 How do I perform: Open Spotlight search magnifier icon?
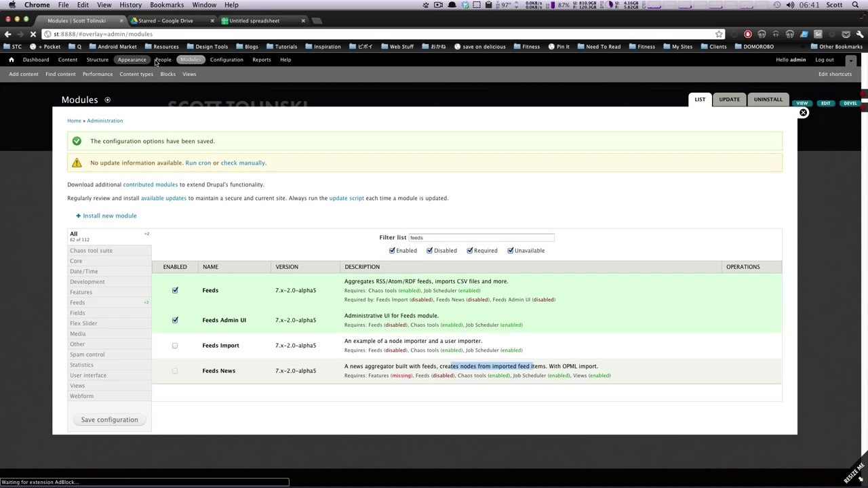856,5
